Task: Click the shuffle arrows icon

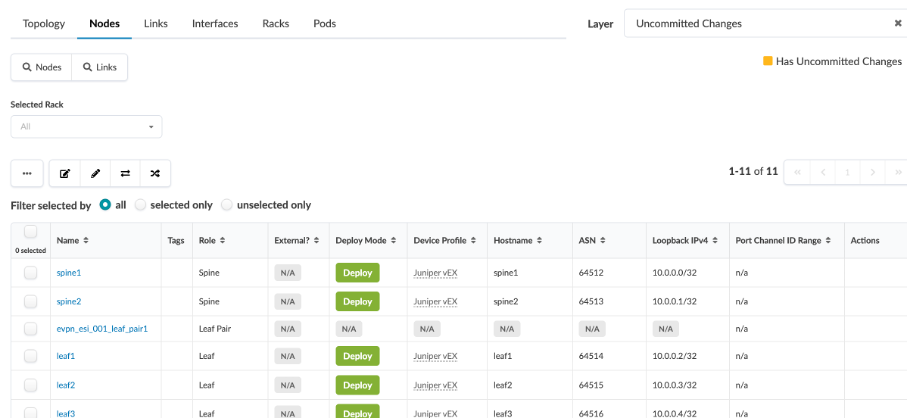Action: click(155, 173)
